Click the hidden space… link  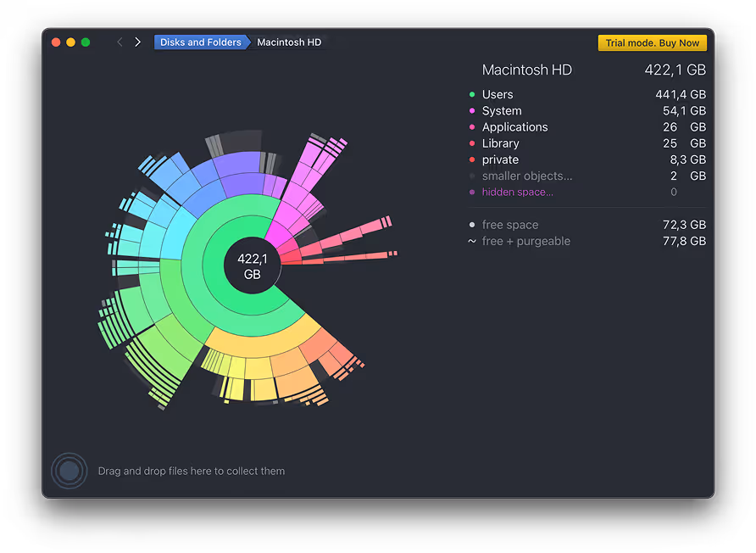tap(517, 192)
